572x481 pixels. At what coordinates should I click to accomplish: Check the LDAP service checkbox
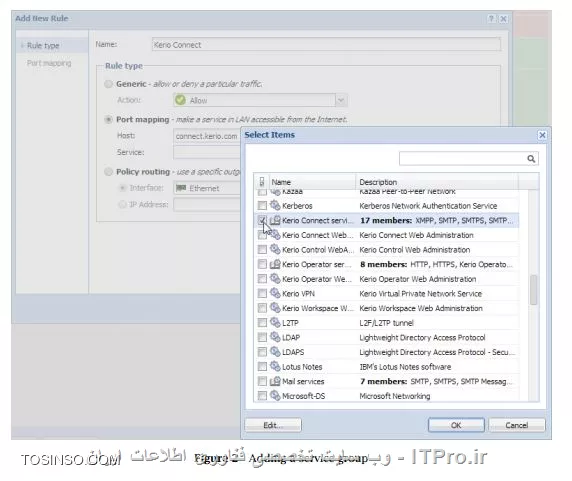click(262, 337)
